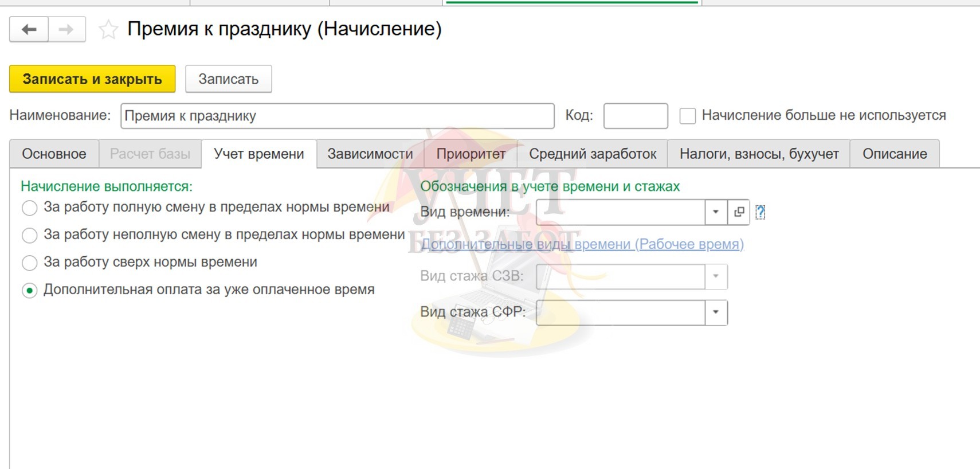Viewport: 980px width, 469px height.
Task: Open the Вид стажа СЗВ dropdown arrow
Action: point(716,276)
